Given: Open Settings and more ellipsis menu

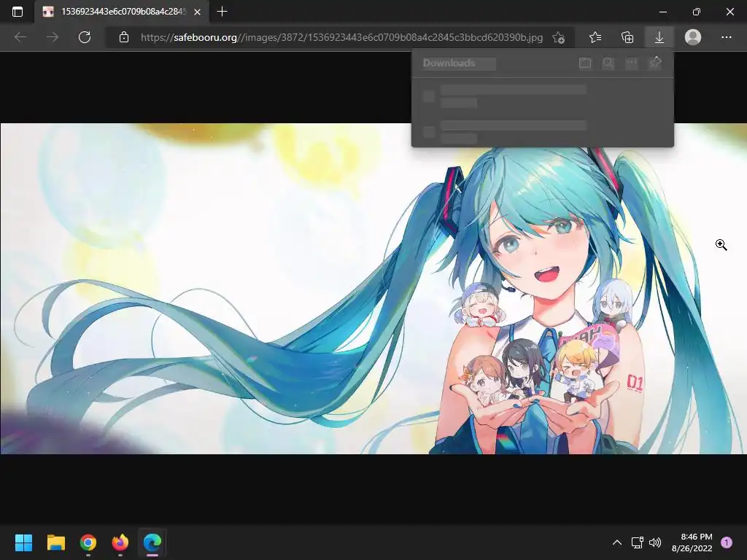Looking at the screenshot, I should point(726,37).
